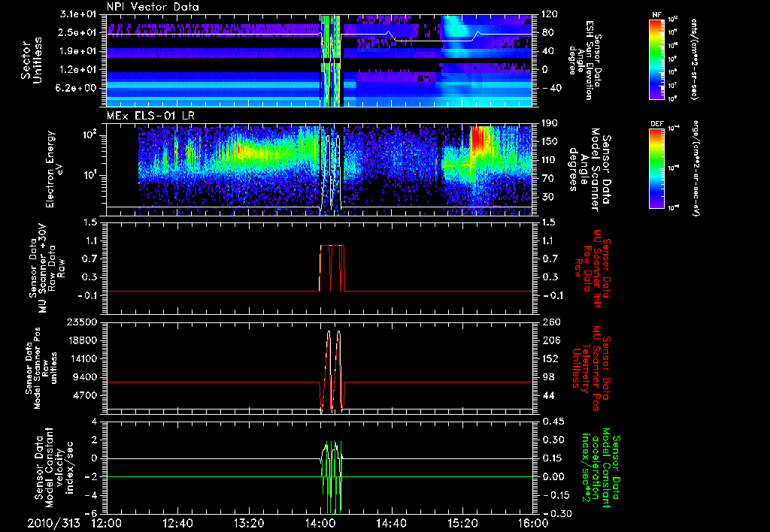The image size is (770, 532).
Task: Select the "4700" scanner position axis value
Action: click(84, 395)
